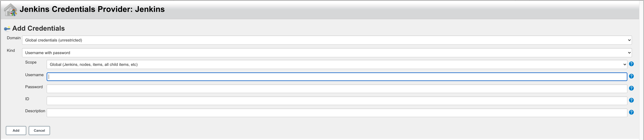This screenshot has width=644, height=140.
Task: Click the Scope help icon
Action: point(632,64)
